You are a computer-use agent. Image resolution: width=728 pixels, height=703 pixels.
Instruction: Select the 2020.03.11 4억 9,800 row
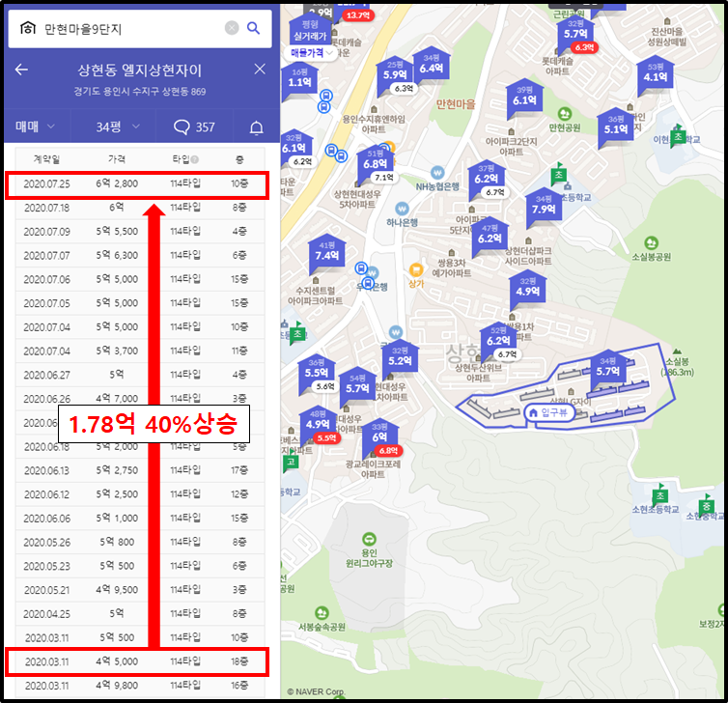tap(140, 686)
